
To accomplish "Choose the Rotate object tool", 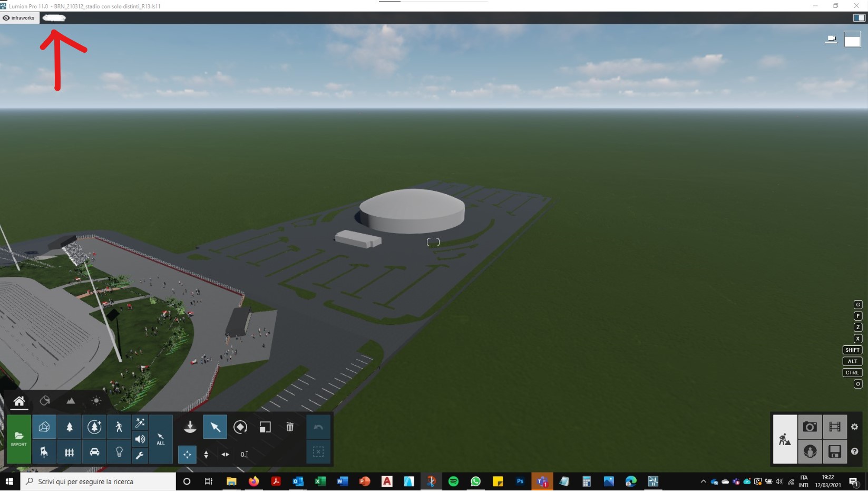I will [x=240, y=427].
